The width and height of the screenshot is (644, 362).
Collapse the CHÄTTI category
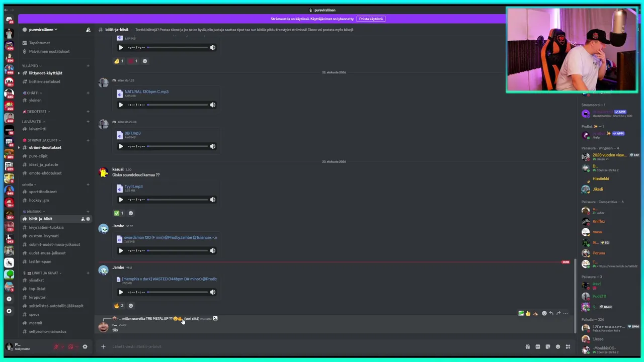pyautogui.click(x=32, y=93)
